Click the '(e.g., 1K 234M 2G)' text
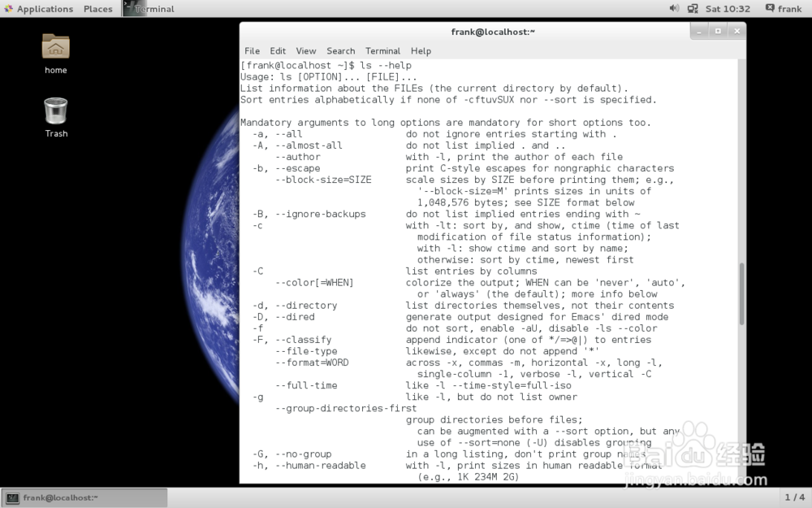The width and height of the screenshot is (812, 508). [x=469, y=476]
